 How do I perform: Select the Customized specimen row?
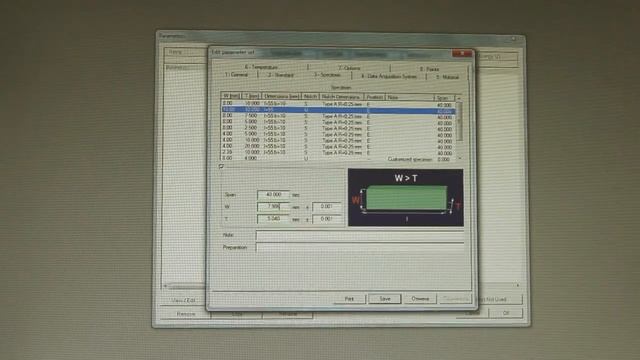coord(338,158)
